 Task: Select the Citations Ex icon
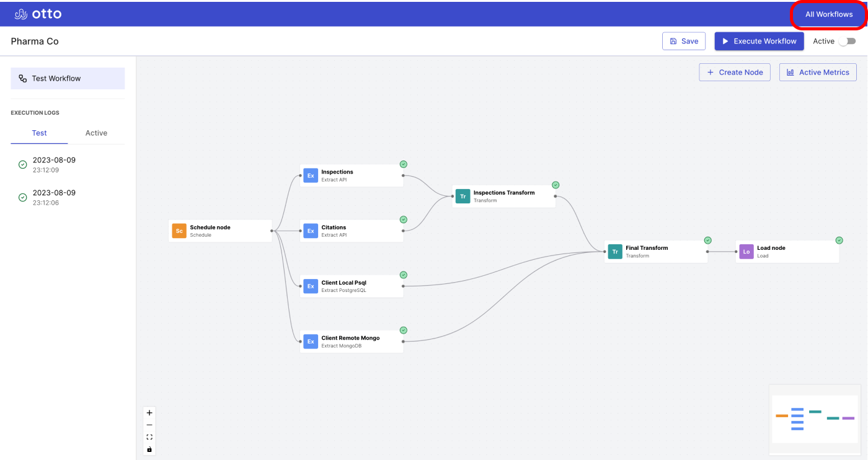coord(311,231)
